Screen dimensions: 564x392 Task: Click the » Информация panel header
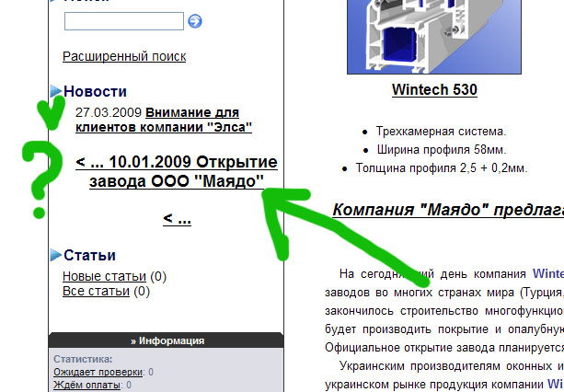click(167, 340)
